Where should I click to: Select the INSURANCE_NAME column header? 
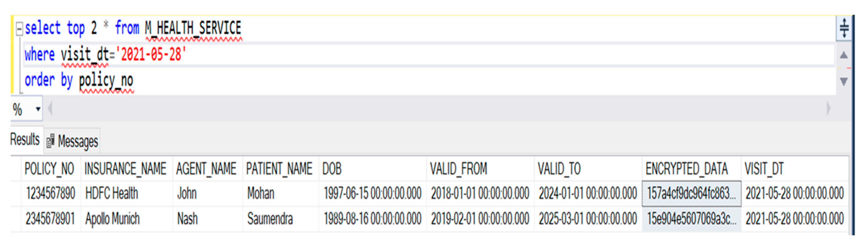click(x=126, y=168)
